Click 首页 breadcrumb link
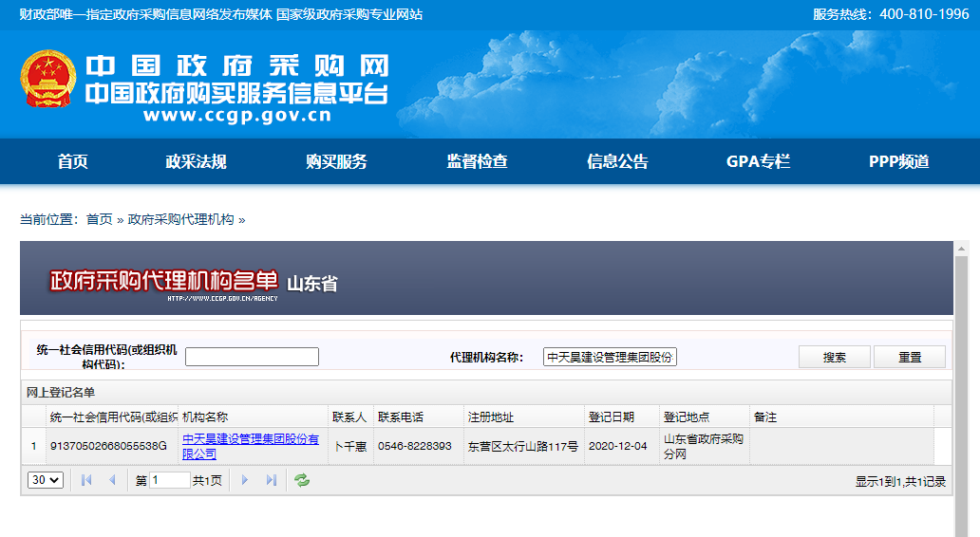980x537 pixels. pyautogui.click(x=99, y=219)
